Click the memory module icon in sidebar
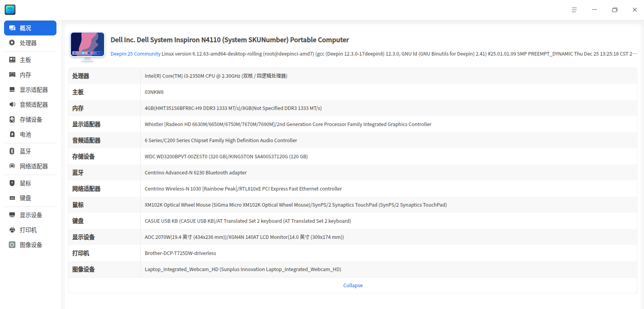644x309 pixels. [x=12, y=75]
